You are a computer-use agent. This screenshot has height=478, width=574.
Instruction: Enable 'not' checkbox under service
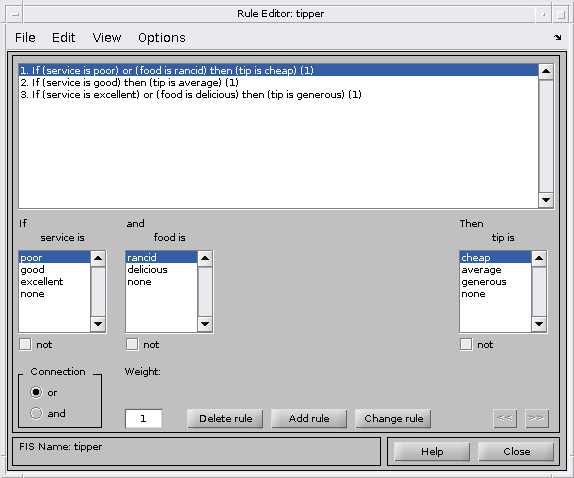[x=25, y=344]
